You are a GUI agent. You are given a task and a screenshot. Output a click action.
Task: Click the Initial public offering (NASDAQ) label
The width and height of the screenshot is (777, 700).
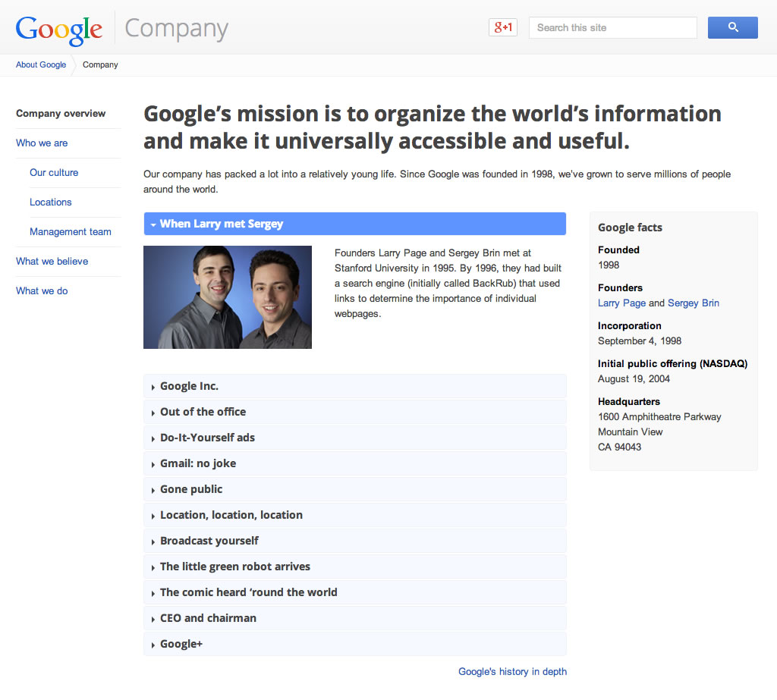click(672, 363)
